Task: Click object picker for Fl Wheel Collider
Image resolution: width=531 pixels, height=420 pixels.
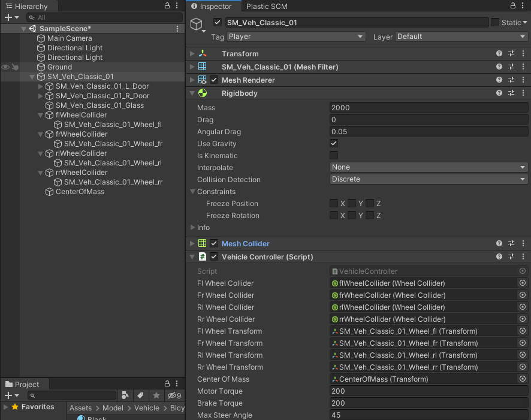Action: [523, 283]
